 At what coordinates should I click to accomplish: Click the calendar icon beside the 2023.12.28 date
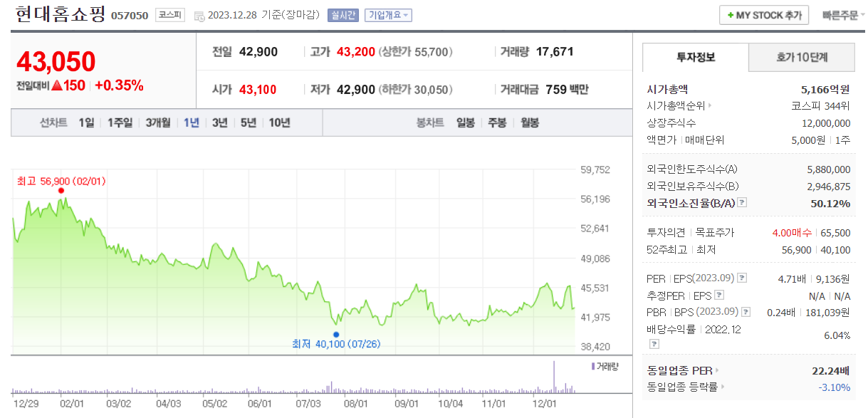pyautogui.click(x=199, y=16)
